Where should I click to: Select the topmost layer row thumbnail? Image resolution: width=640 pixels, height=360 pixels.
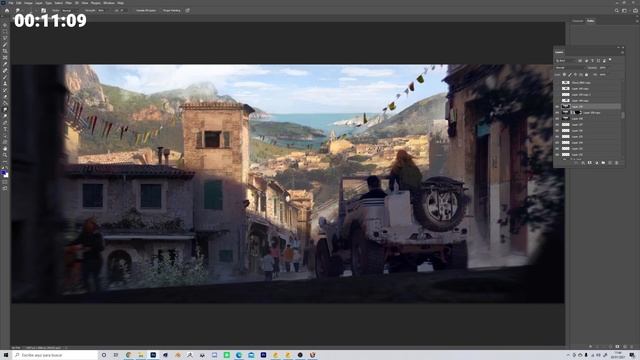pyautogui.click(x=566, y=82)
